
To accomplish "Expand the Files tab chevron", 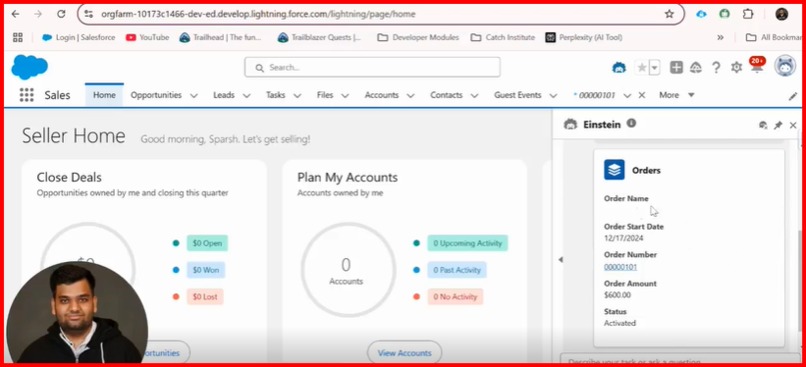I will [345, 96].
